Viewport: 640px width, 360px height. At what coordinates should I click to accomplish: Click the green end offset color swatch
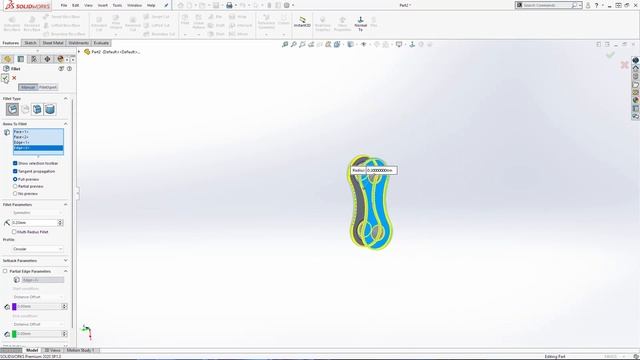click(x=14, y=334)
